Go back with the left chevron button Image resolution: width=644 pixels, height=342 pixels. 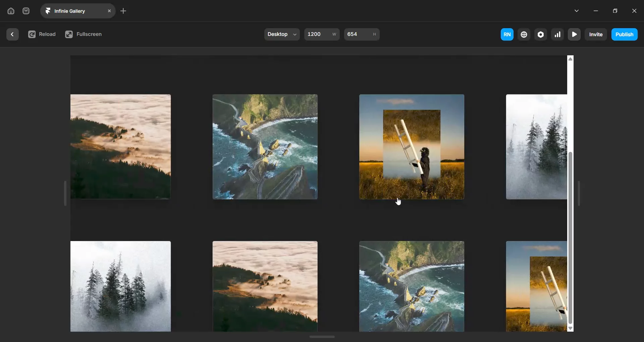[12, 35]
